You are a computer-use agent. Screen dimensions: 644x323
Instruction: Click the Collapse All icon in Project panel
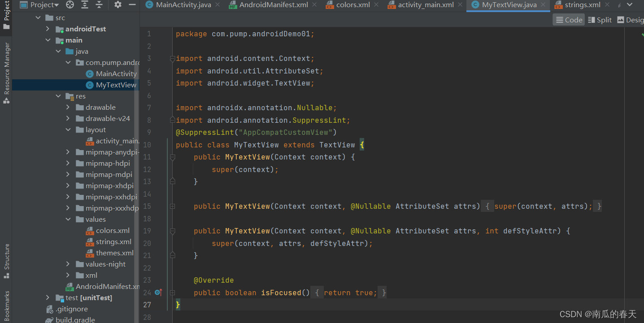click(x=99, y=5)
